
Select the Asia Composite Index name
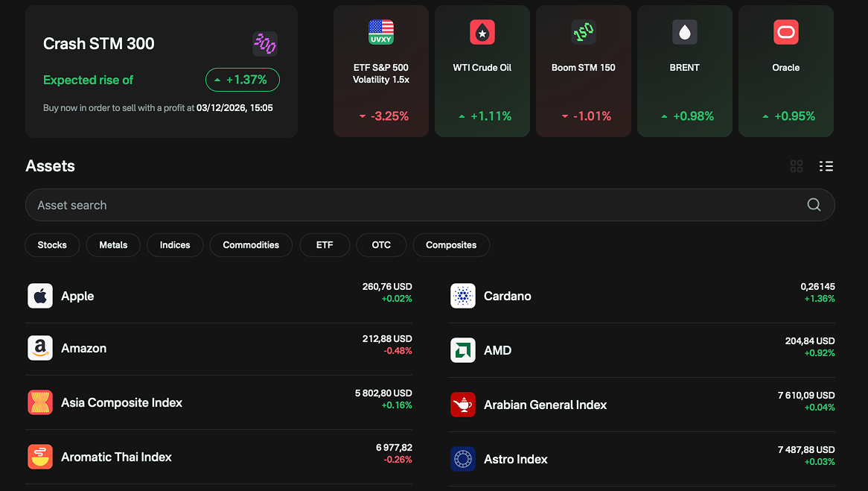pos(122,402)
